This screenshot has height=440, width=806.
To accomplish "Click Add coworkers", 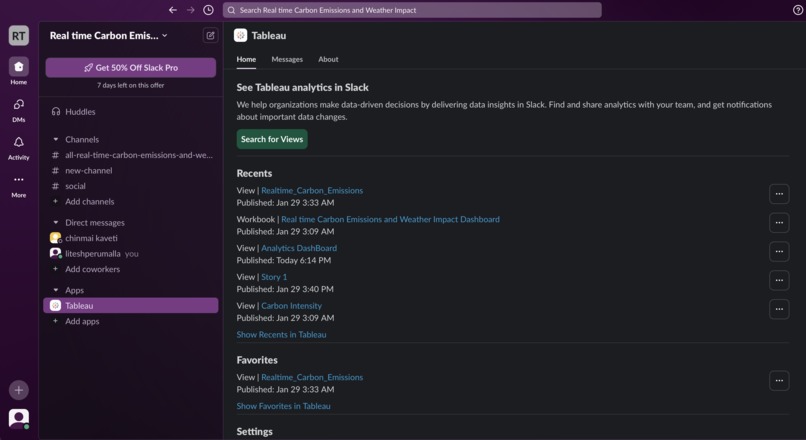I will tap(93, 269).
